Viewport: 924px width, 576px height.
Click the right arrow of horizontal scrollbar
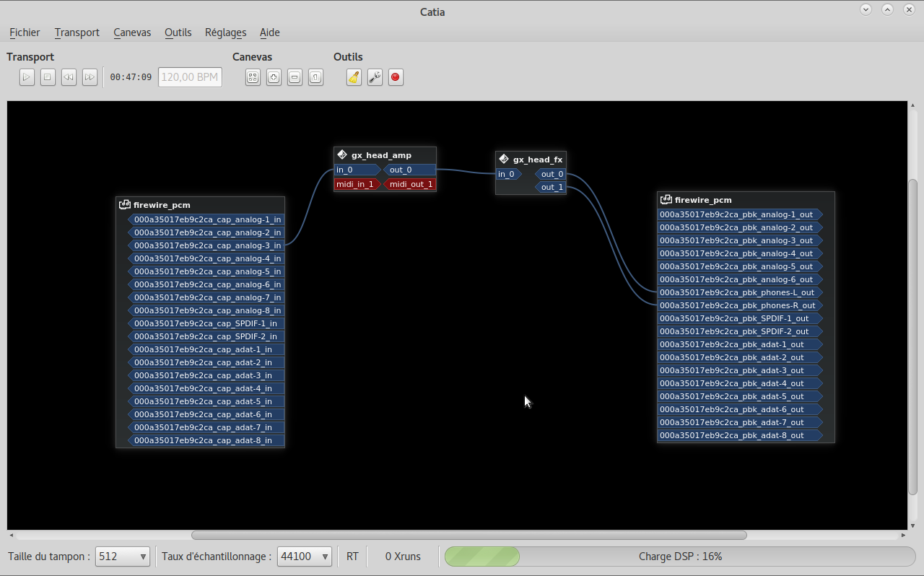coord(904,536)
